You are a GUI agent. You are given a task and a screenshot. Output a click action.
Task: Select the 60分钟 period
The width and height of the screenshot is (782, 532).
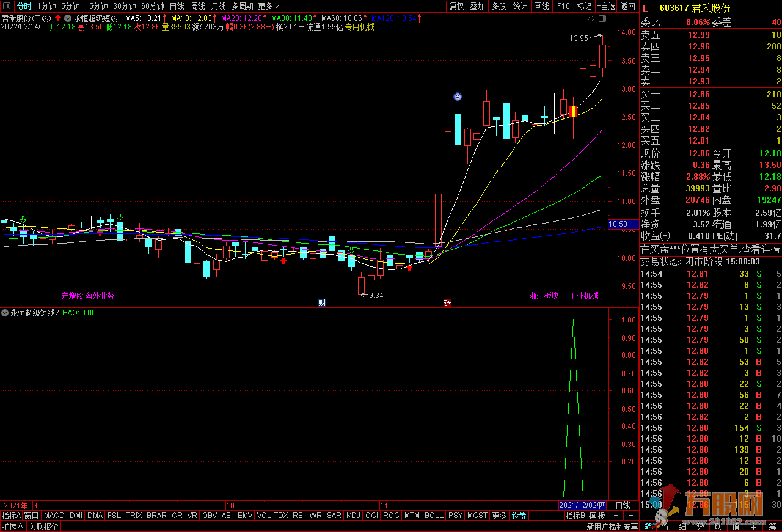pos(153,6)
